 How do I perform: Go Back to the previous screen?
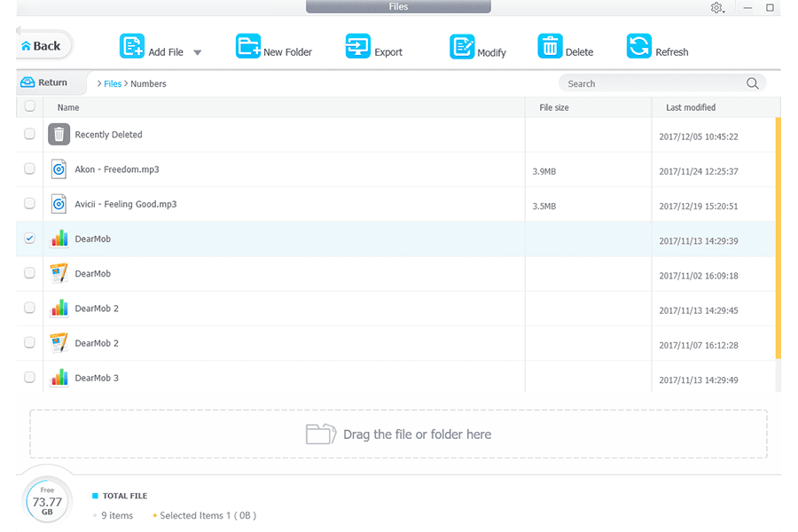(42, 46)
